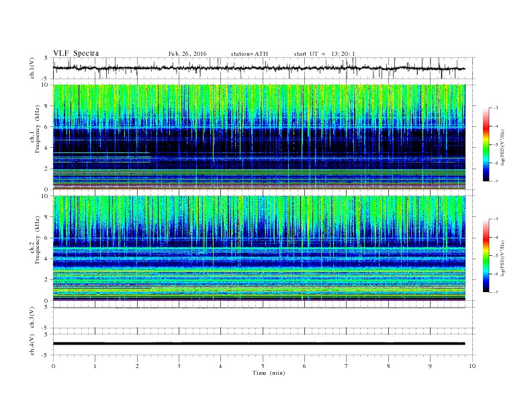Select the "ch.3(V)" axis label
Viewport: 532px width, 411px height.
point(32,318)
